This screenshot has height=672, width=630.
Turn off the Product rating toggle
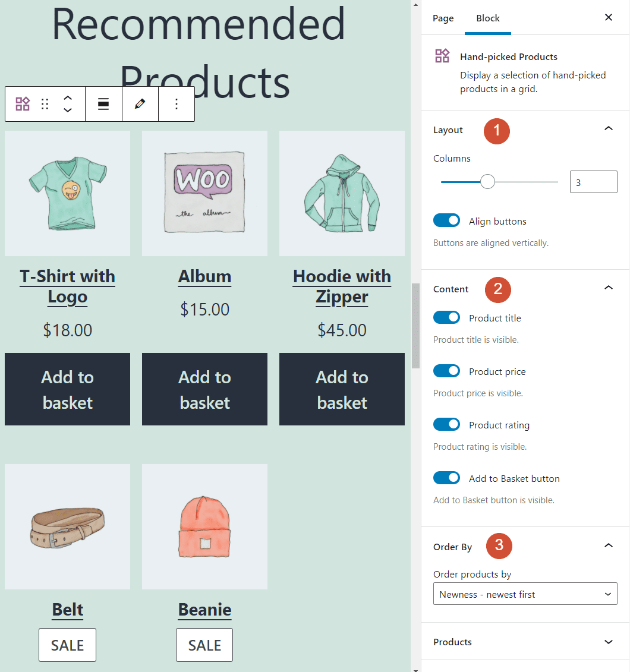tap(446, 424)
